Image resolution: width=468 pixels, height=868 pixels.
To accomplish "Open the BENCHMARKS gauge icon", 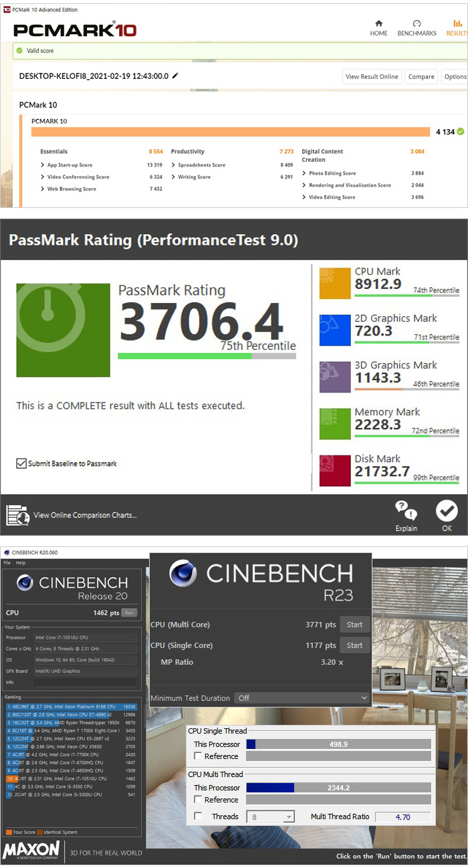I will [x=417, y=23].
